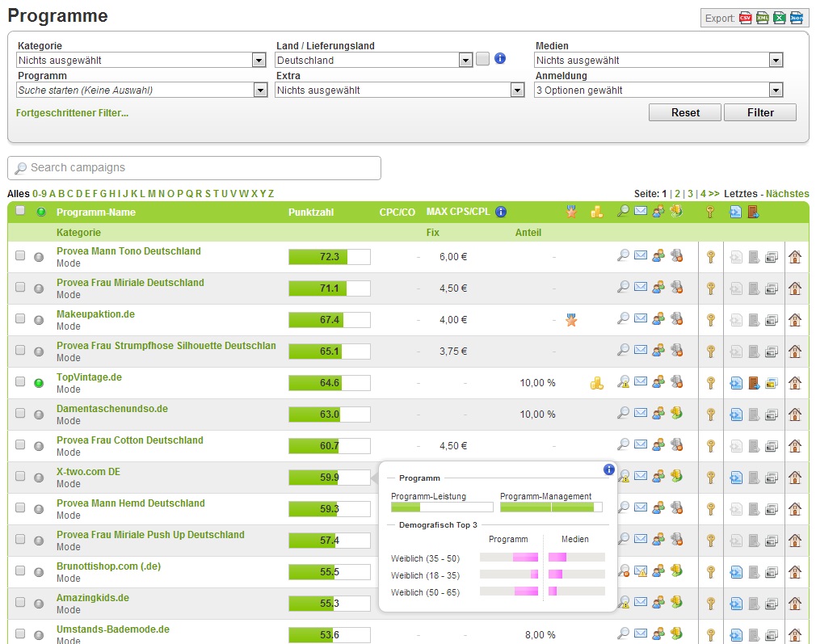Image resolution: width=816 pixels, height=644 pixels.
Task: Go to page 4 of the program list
Action: 703,194
